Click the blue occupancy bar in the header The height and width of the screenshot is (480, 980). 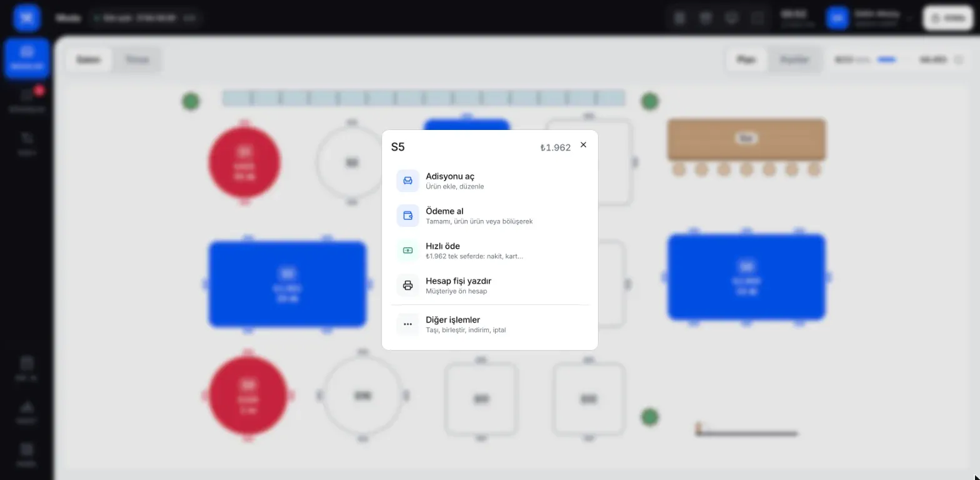tap(886, 60)
